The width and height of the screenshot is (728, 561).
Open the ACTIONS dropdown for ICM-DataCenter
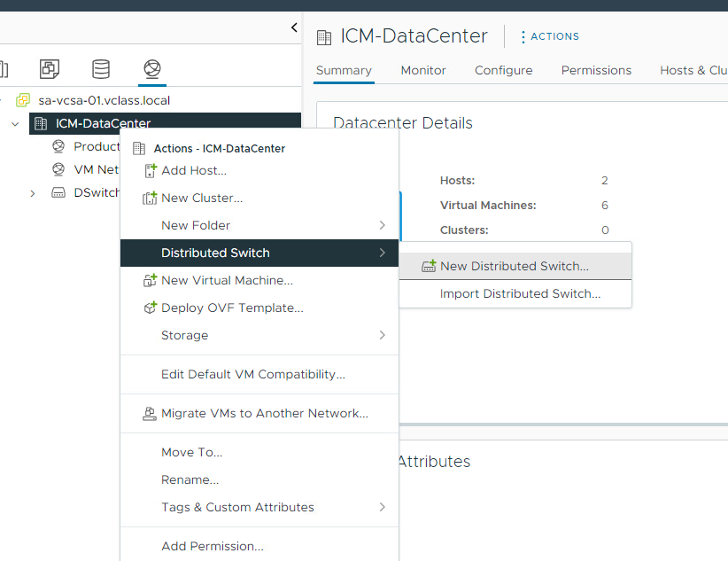coord(550,36)
